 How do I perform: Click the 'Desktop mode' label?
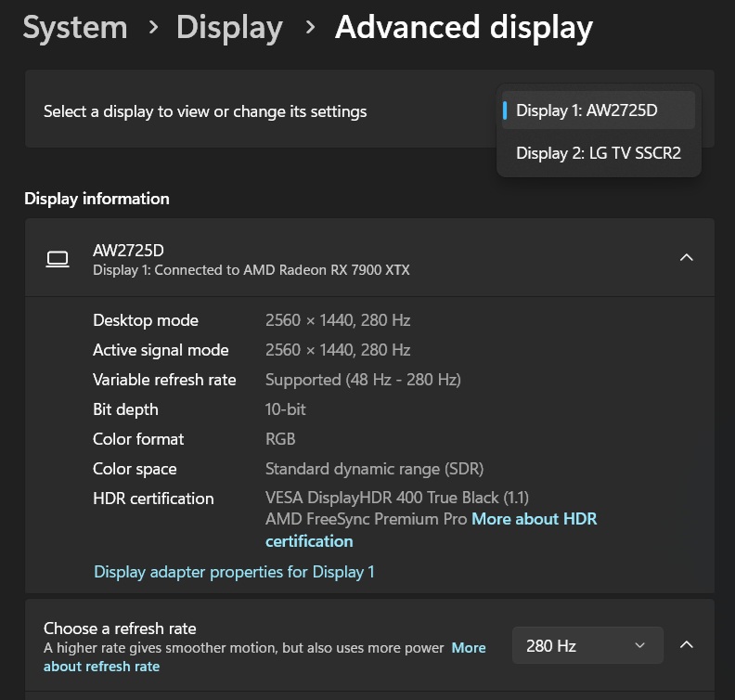(x=146, y=320)
